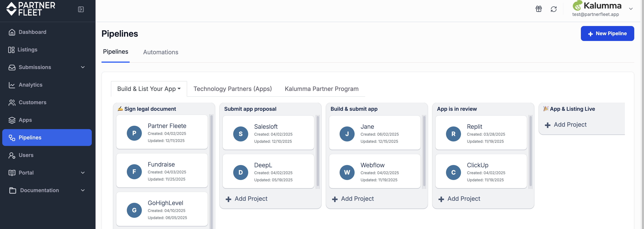Collapse the sidebar panel icon

pyautogui.click(x=81, y=9)
